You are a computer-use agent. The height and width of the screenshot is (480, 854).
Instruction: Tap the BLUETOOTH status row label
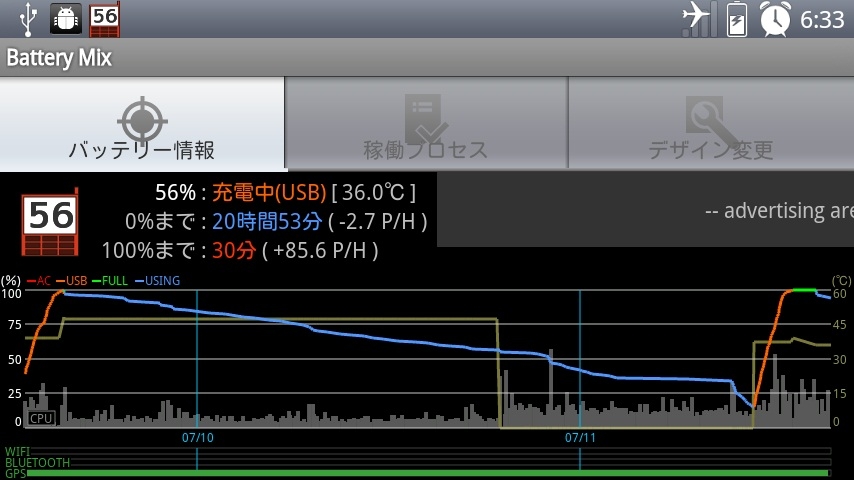click(x=38, y=463)
